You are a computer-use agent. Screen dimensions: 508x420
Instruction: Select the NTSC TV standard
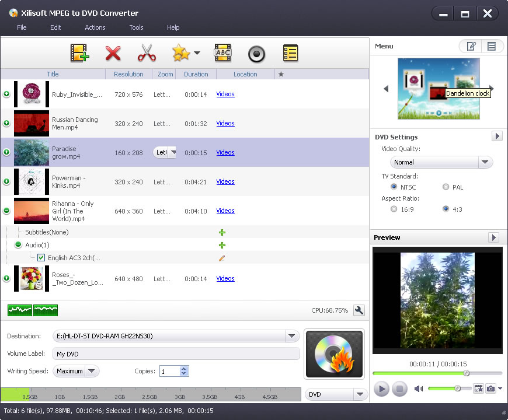point(394,187)
